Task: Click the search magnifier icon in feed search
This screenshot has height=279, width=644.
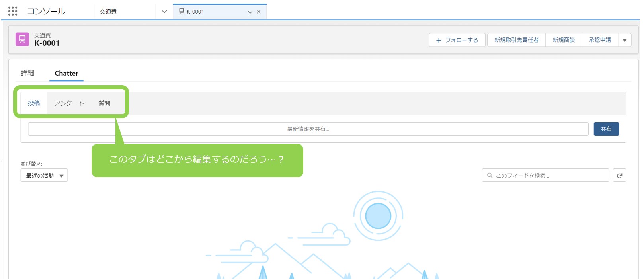Action: (x=490, y=176)
